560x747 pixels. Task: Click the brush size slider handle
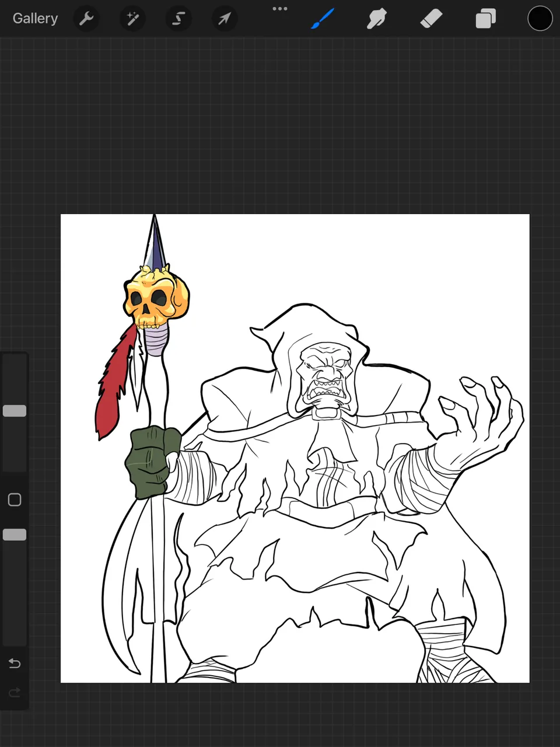[15, 411]
